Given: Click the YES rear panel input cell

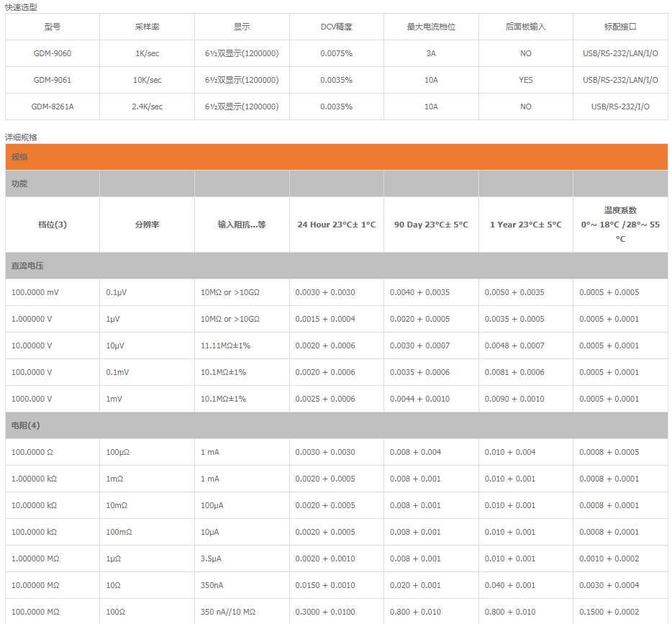Looking at the screenshot, I should (526, 80).
